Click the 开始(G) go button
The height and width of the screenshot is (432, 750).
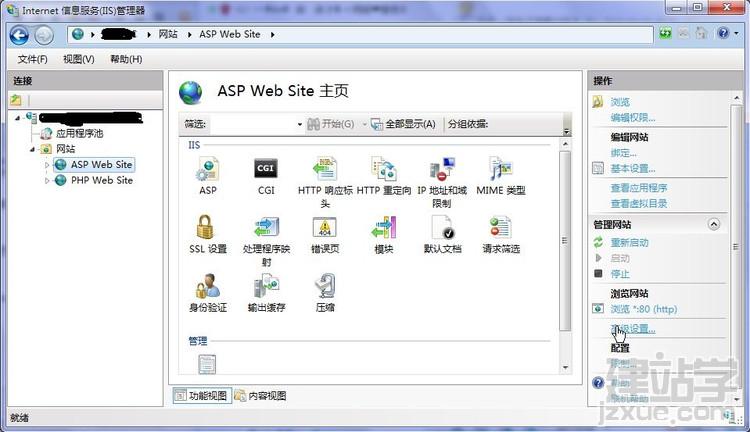click(331, 124)
